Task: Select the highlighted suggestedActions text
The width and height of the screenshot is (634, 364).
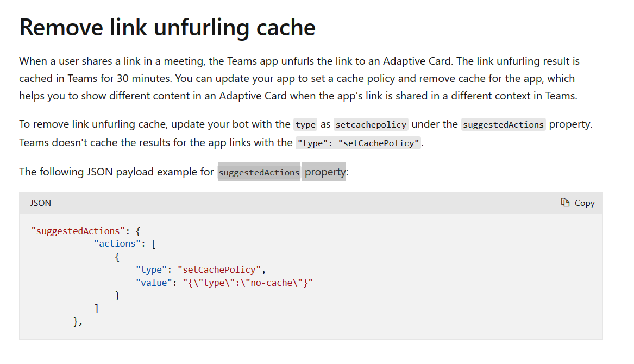Action: [259, 172]
